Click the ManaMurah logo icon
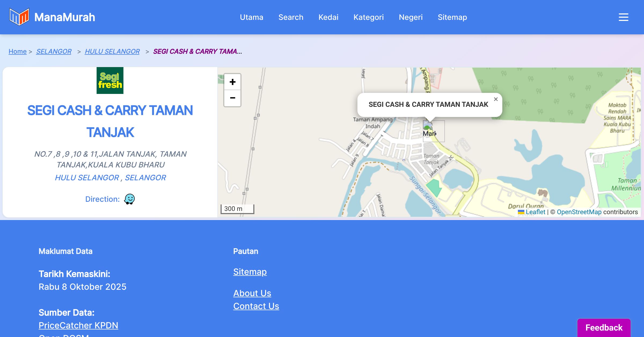644x337 pixels. click(x=19, y=17)
